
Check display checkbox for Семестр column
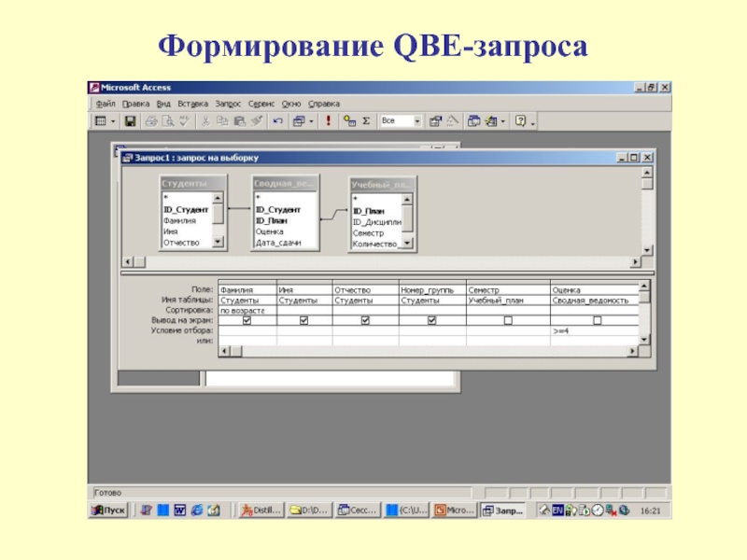pos(508,320)
